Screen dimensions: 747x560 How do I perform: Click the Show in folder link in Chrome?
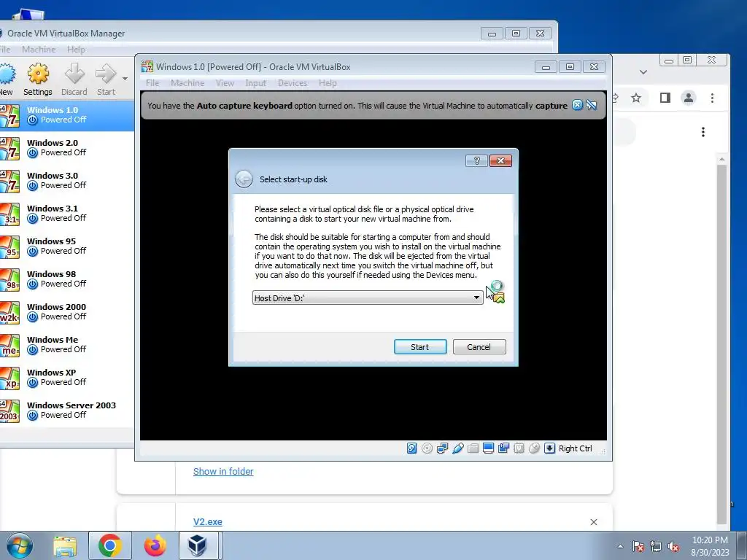point(223,472)
